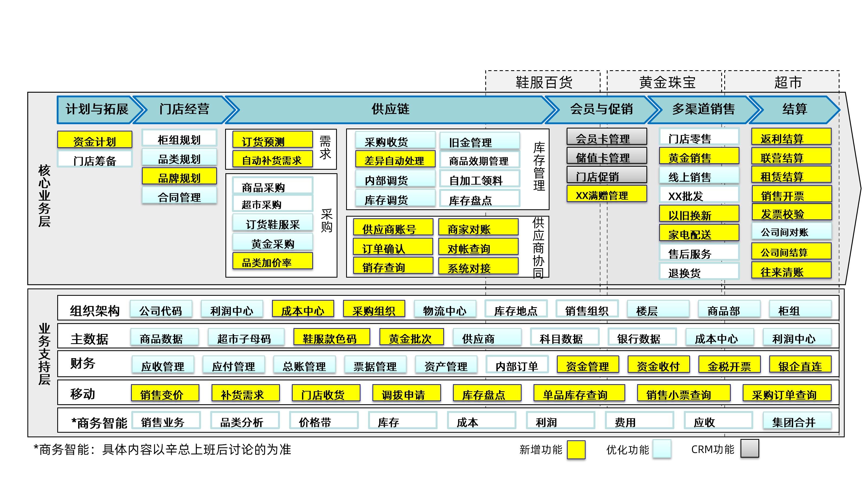This screenshot has width=868, height=488.
Task: Click the 成本中心 box in 组织架构 row
Action: [x=303, y=309]
